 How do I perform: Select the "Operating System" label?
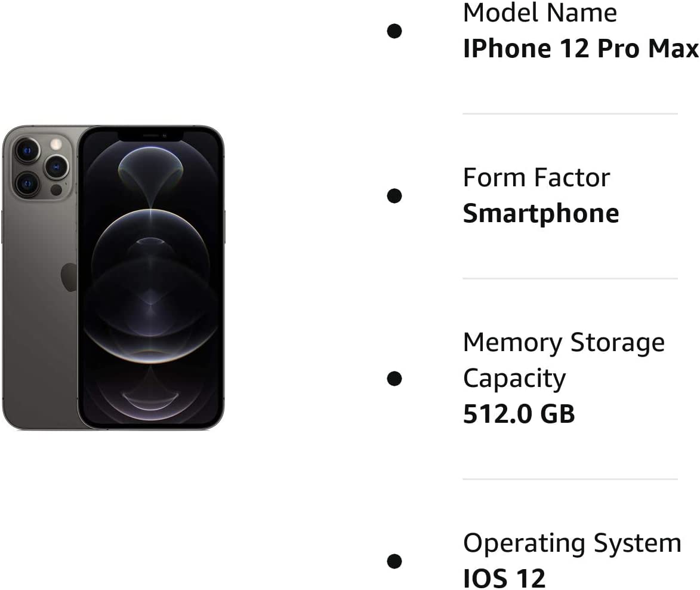pyautogui.click(x=572, y=543)
